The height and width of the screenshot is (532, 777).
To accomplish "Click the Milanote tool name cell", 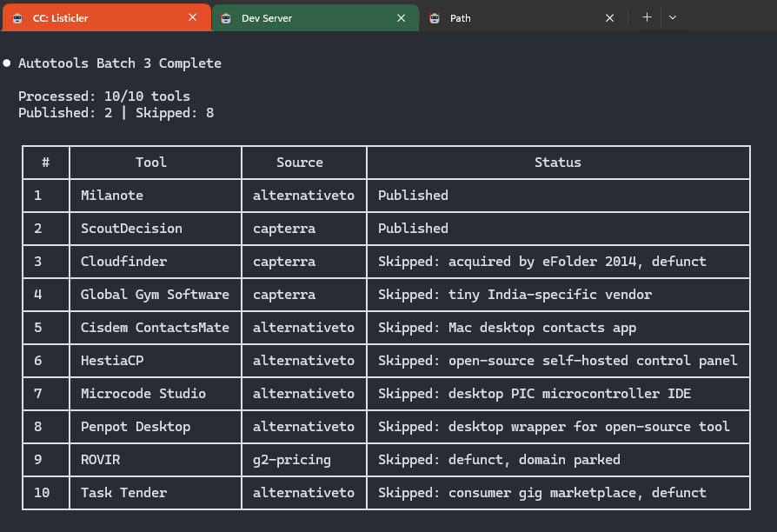I will pos(112,196).
